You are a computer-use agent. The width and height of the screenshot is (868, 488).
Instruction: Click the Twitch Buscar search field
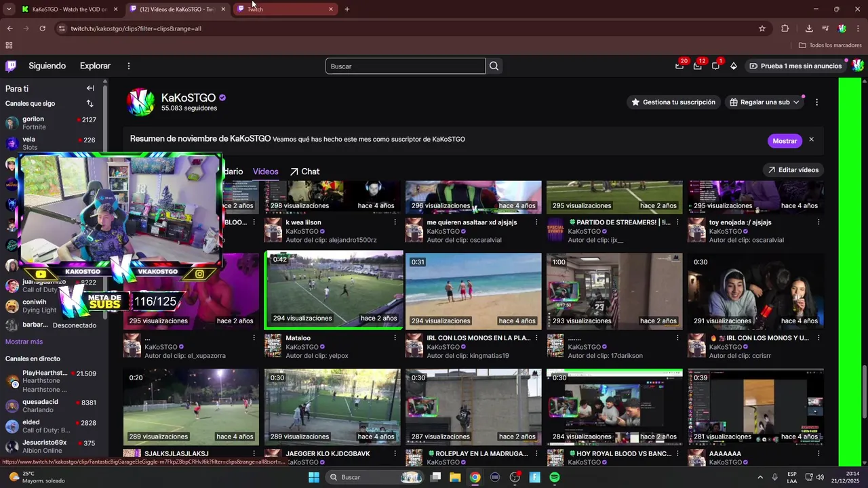[x=406, y=66]
